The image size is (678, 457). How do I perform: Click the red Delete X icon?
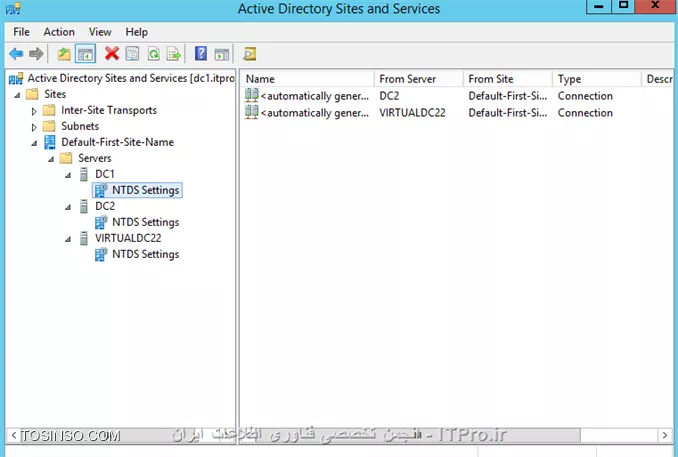coord(112,54)
